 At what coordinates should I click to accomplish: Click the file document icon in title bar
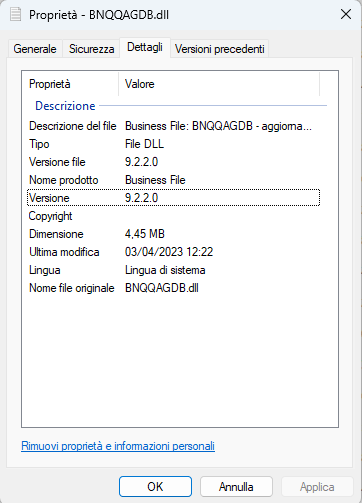15,14
